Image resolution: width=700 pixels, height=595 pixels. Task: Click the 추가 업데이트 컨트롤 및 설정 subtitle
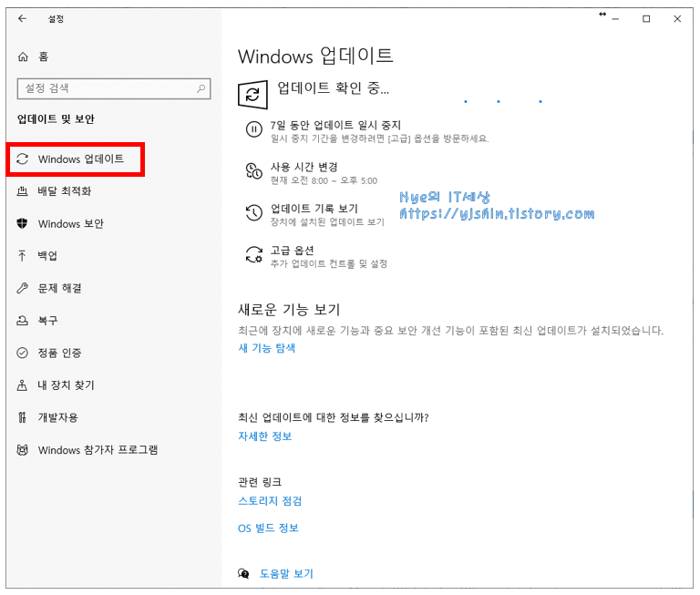point(328,264)
